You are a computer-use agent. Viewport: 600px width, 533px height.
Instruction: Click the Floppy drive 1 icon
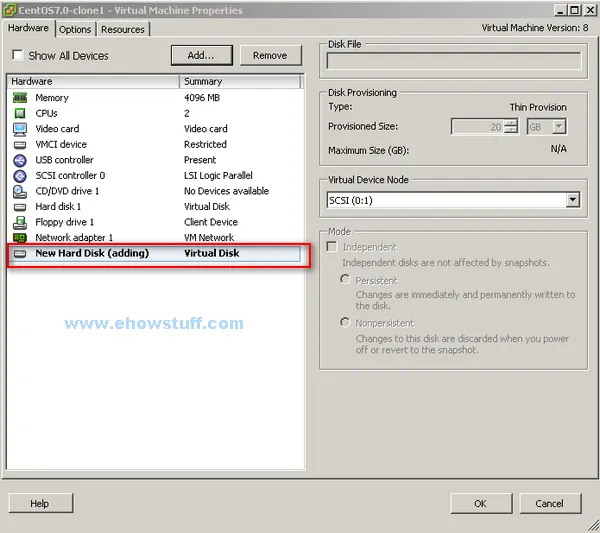[x=20, y=222]
